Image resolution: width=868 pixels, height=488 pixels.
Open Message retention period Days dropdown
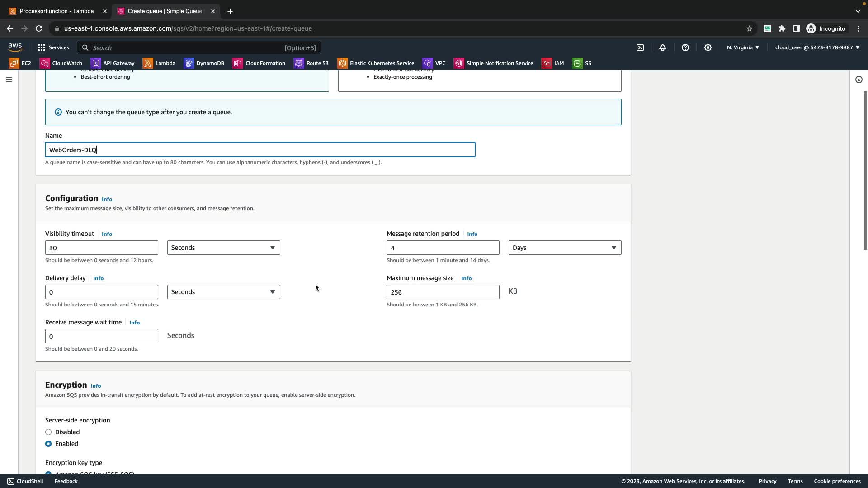(x=565, y=248)
